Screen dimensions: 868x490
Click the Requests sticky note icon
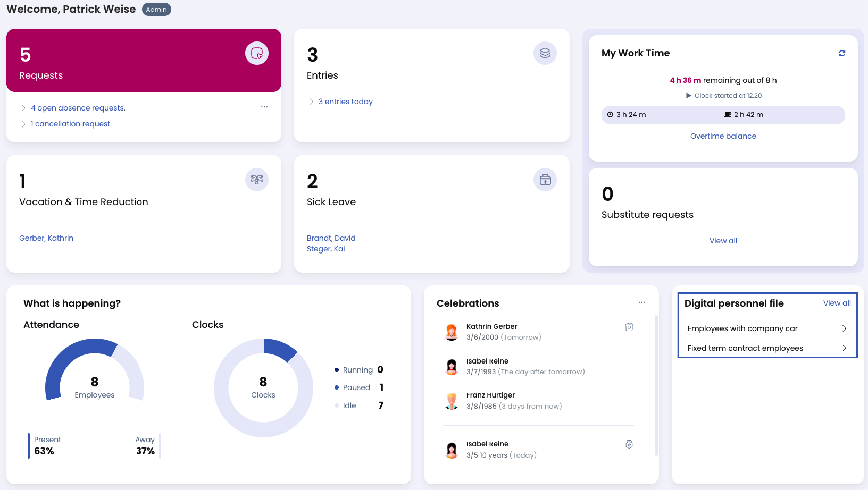pyautogui.click(x=257, y=53)
